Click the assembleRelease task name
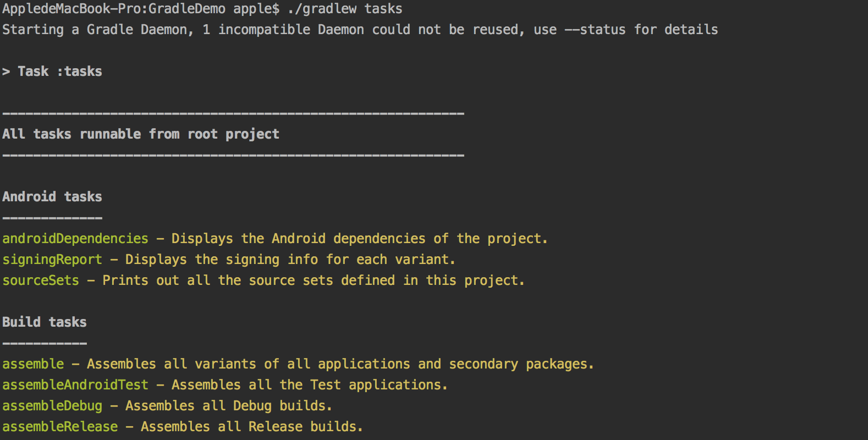868x440 pixels. pyautogui.click(x=60, y=427)
